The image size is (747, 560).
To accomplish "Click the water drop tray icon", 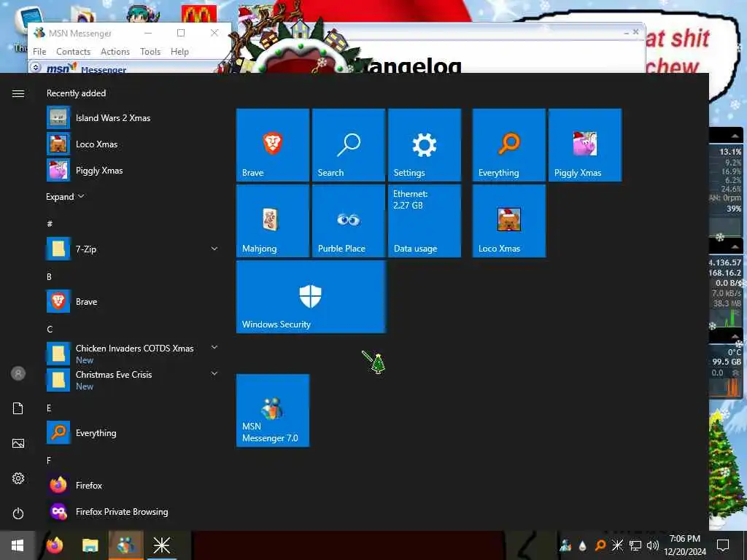I will click(583, 545).
